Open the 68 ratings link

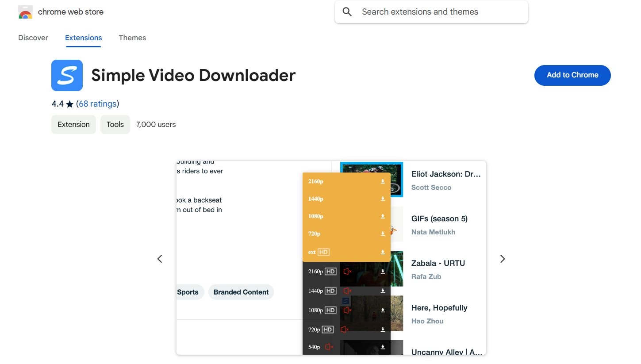tap(98, 104)
